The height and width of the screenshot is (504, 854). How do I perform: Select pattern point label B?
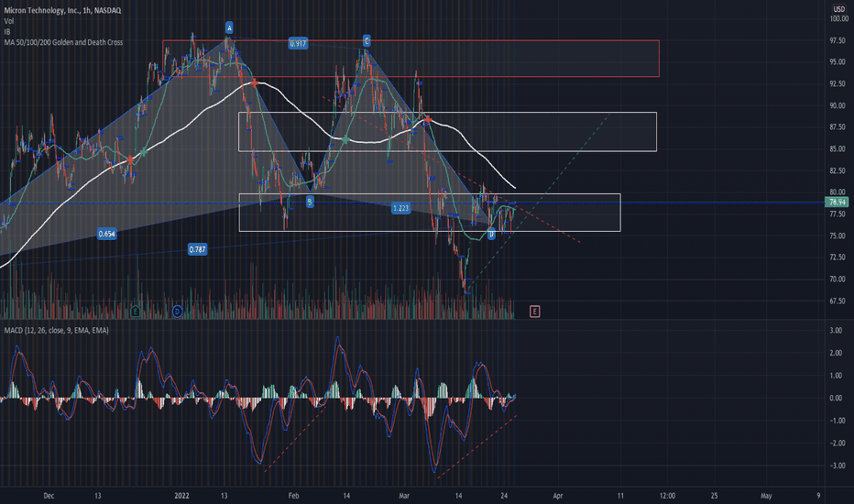click(310, 203)
